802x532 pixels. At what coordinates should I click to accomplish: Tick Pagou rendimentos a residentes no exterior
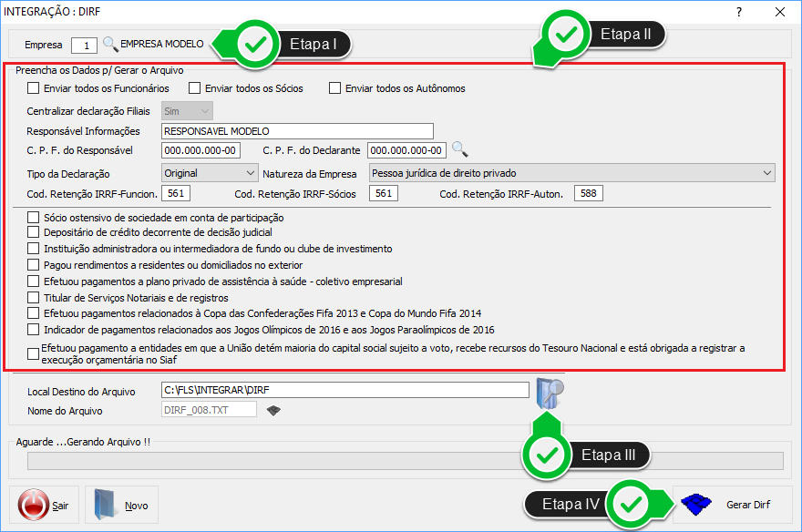click(34, 265)
